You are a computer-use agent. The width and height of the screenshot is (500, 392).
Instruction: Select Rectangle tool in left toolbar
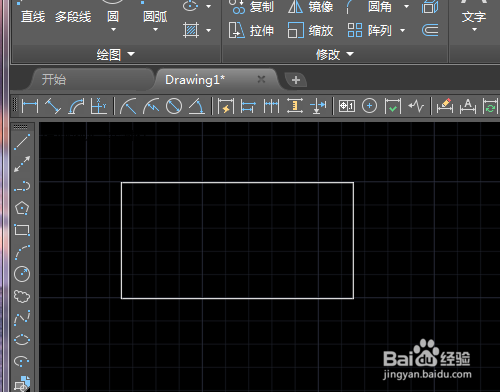point(22,230)
